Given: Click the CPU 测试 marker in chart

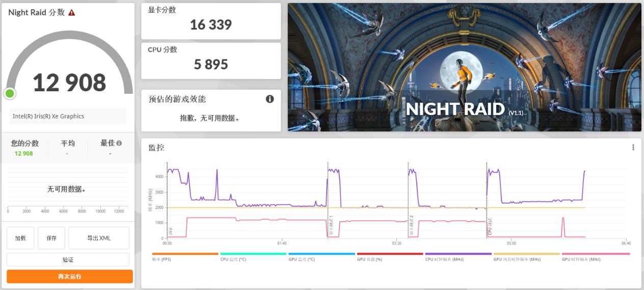Looking at the screenshot, I should (x=490, y=226).
